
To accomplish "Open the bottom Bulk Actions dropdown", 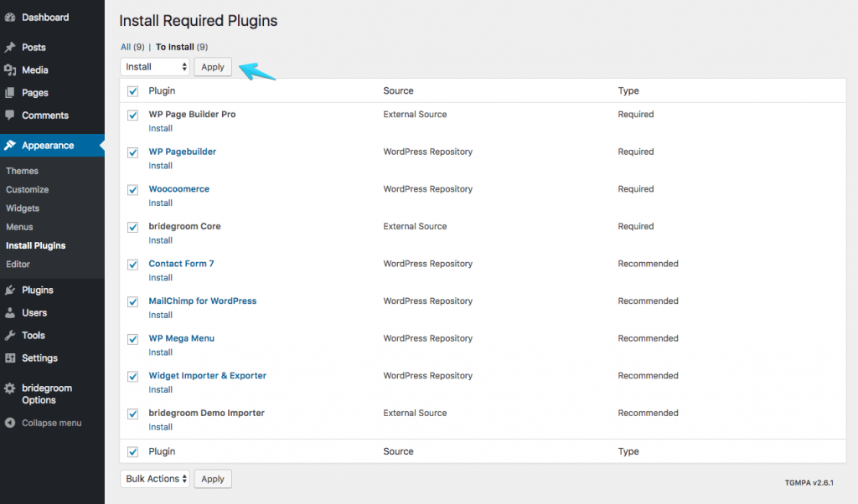I will click(x=155, y=479).
